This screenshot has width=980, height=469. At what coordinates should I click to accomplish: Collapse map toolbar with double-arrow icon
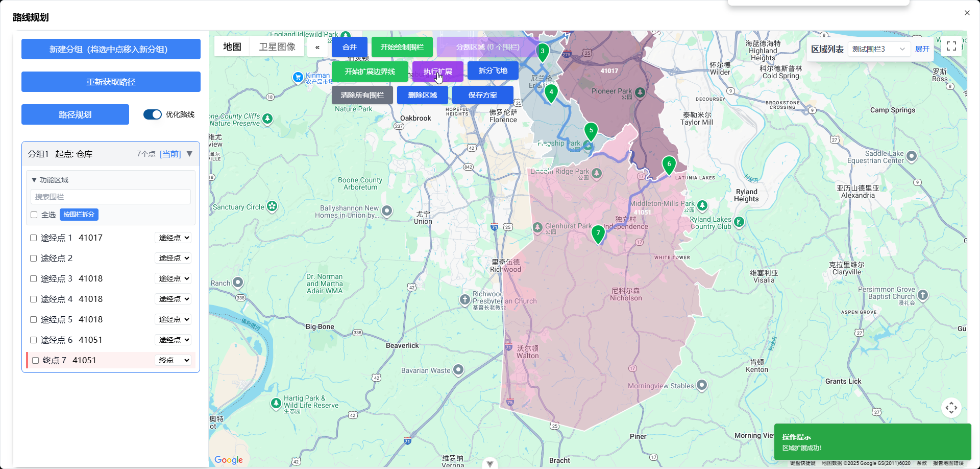[317, 47]
